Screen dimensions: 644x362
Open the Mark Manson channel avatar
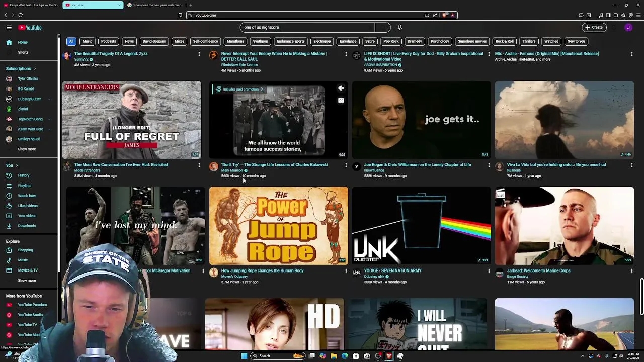tap(214, 166)
